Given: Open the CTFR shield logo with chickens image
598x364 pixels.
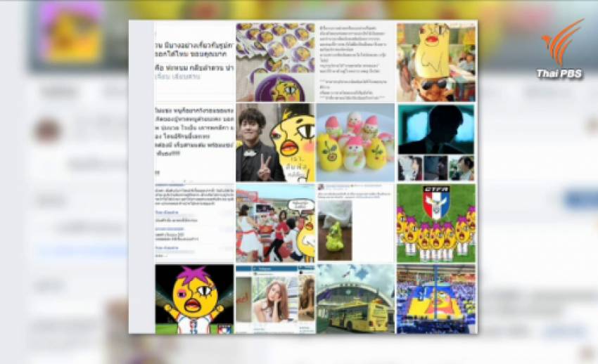Looking at the screenshot, I should point(436,223).
